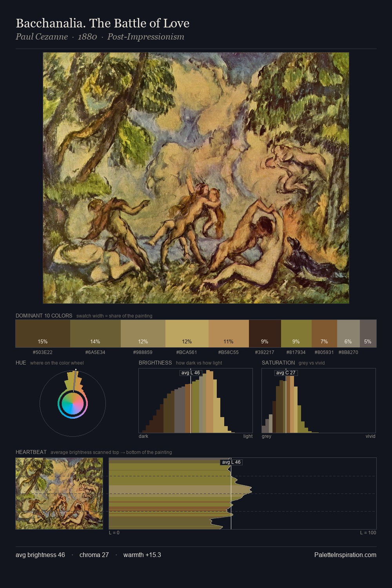Pick the swatch above #988859
The width and height of the screenshot is (392, 588).
(x=143, y=334)
